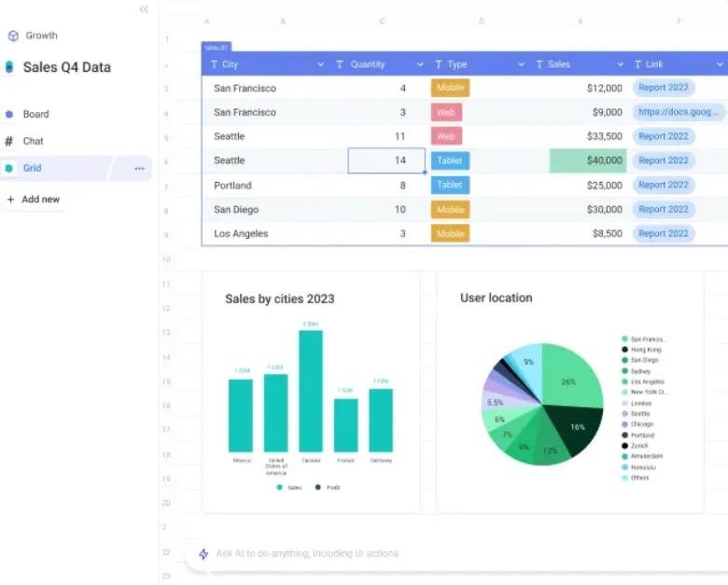728x585 pixels.
Task: Select the green highlighted $40,000 cell
Action: 588,160
